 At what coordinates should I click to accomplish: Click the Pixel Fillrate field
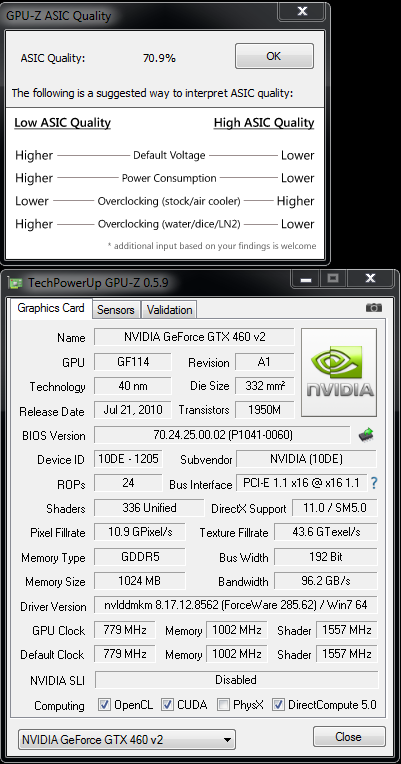tap(140, 532)
